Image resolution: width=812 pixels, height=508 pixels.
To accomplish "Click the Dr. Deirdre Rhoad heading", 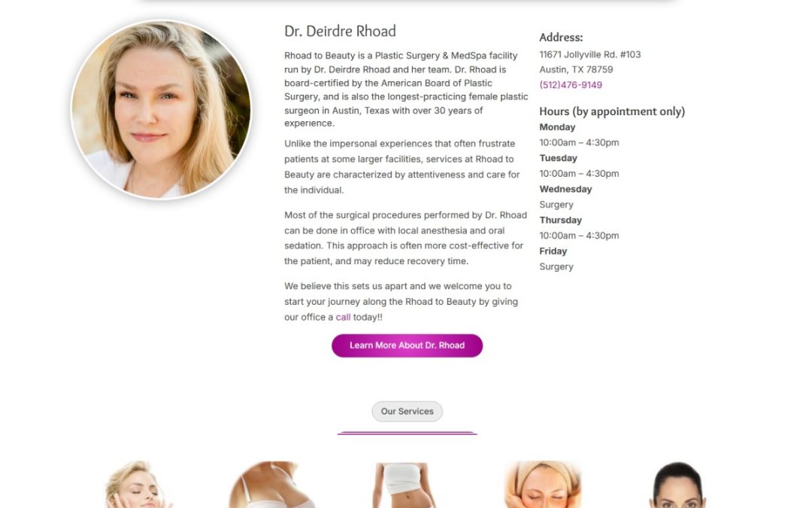I will pos(340,31).
